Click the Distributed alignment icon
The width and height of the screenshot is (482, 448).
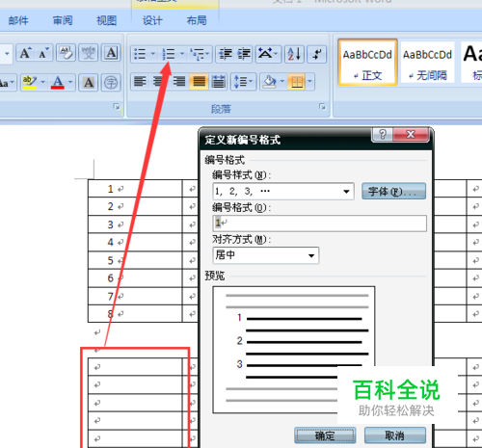(x=219, y=82)
